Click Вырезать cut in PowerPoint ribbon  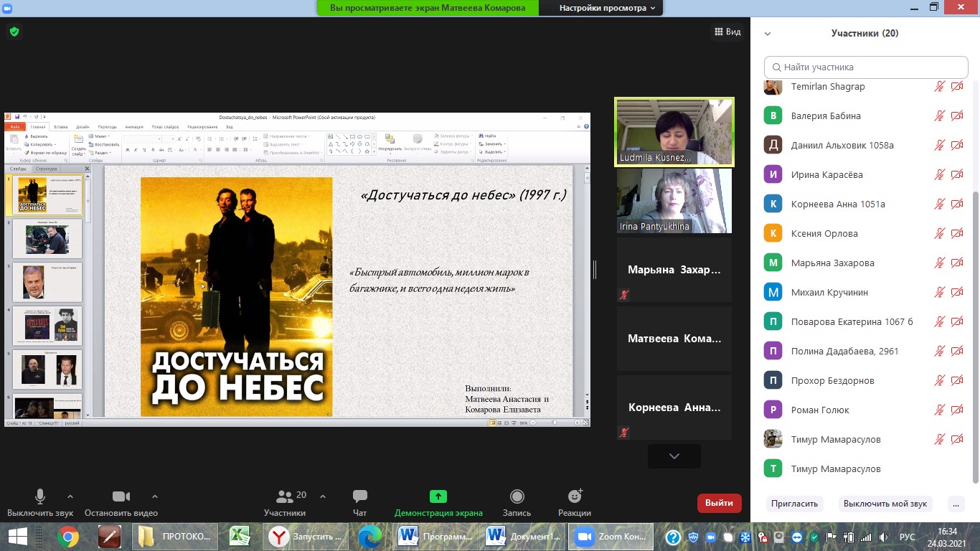pos(36,136)
